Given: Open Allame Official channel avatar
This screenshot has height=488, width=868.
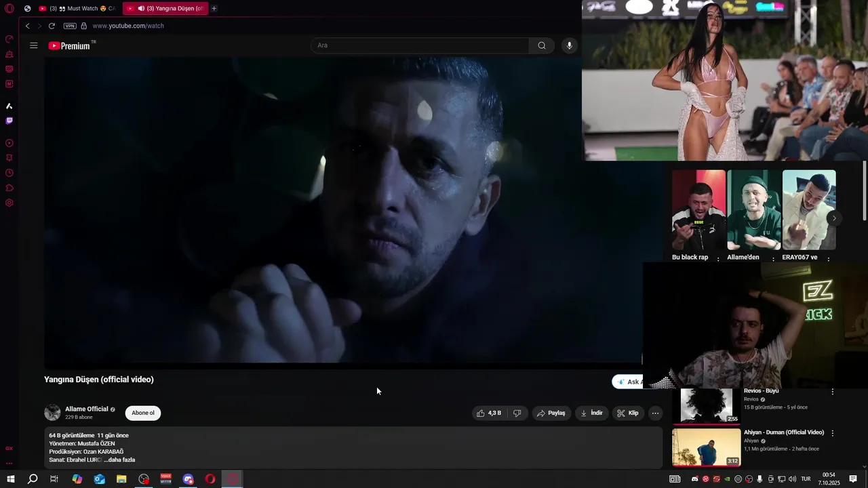Looking at the screenshot, I should [52, 412].
